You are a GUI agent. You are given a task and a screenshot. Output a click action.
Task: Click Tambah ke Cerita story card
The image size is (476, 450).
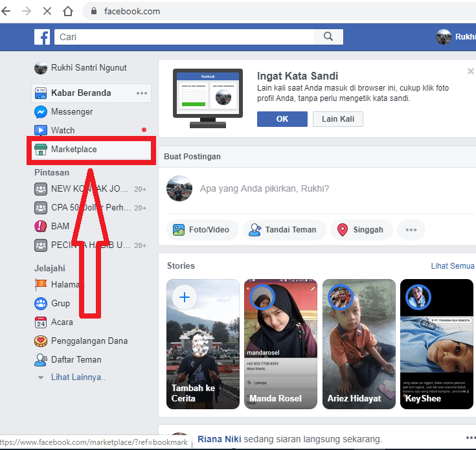click(x=203, y=344)
